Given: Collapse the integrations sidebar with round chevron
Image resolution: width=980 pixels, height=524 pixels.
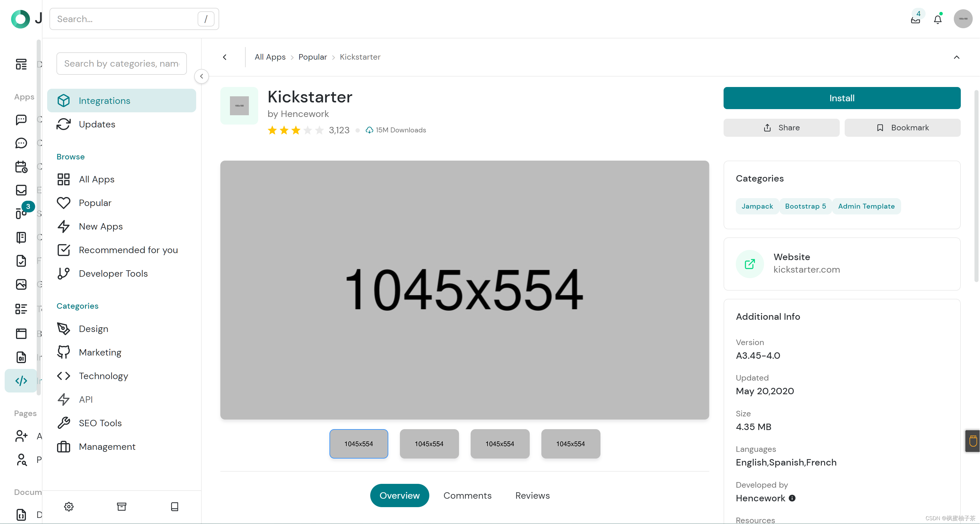Looking at the screenshot, I should point(202,77).
